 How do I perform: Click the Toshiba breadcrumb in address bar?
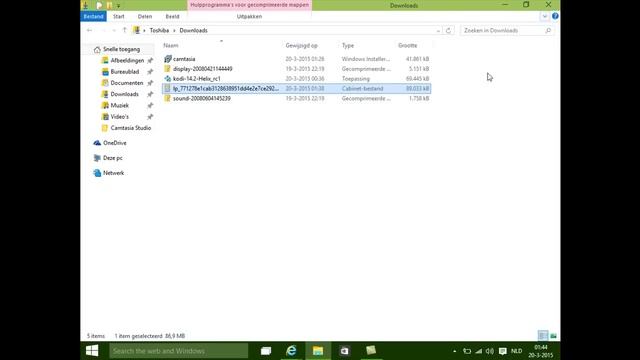[x=159, y=30]
